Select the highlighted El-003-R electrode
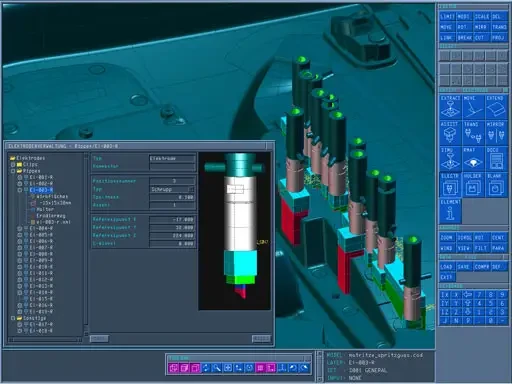512x384 pixels. point(41,190)
